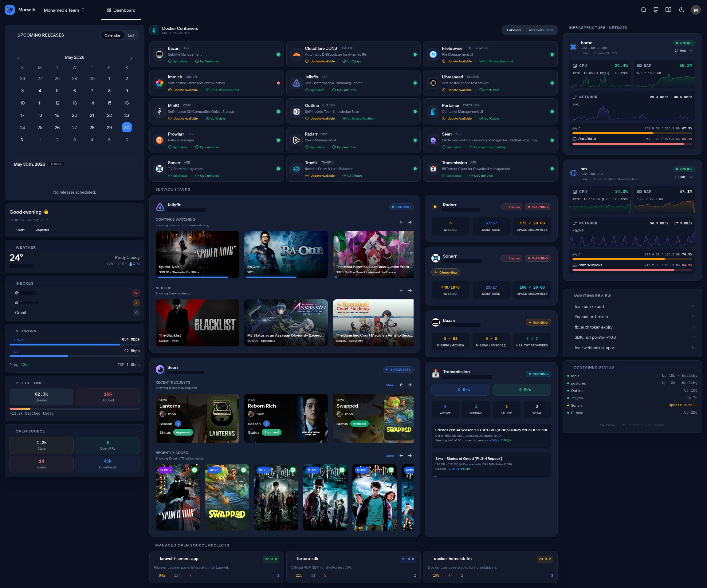
Task: Click Friends (1994) torrent entry
Action: click(491, 436)
